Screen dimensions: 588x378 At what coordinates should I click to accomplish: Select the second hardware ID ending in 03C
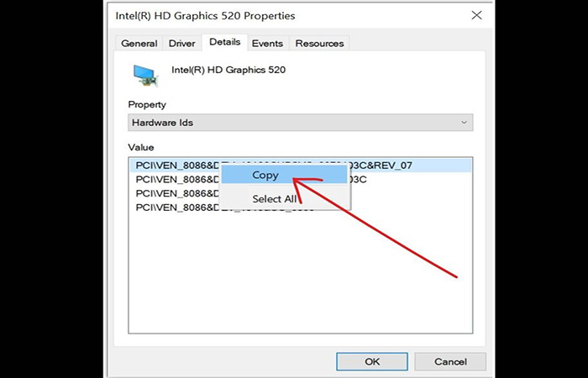pos(251,180)
